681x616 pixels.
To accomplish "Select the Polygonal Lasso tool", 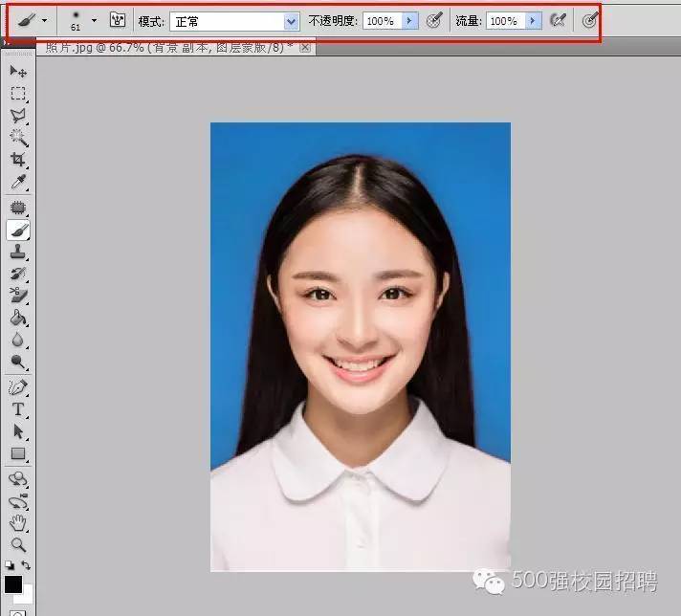I will [x=18, y=116].
